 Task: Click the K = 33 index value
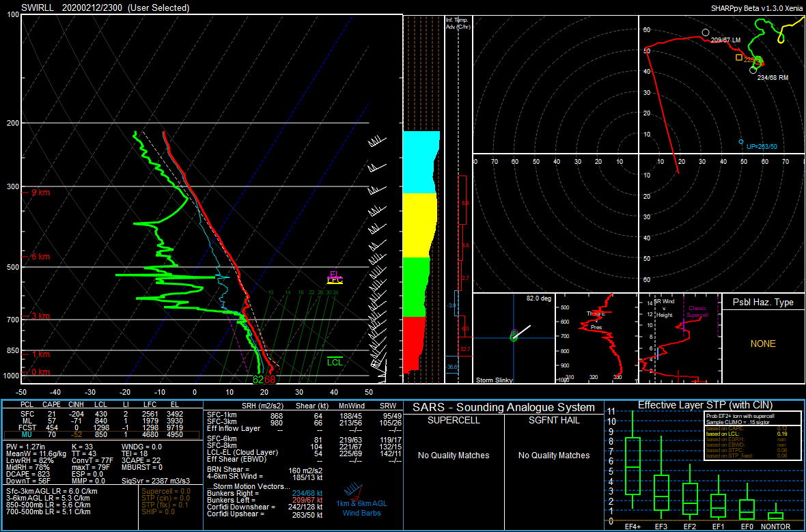(82, 447)
